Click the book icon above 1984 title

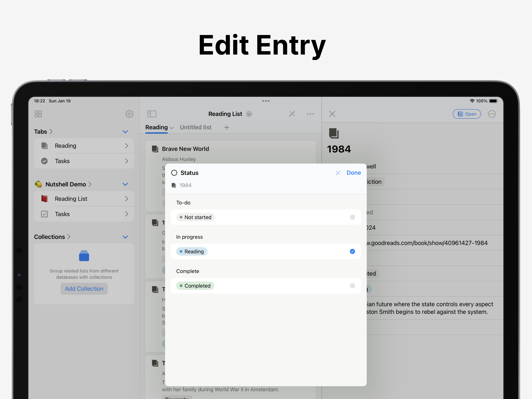click(334, 133)
